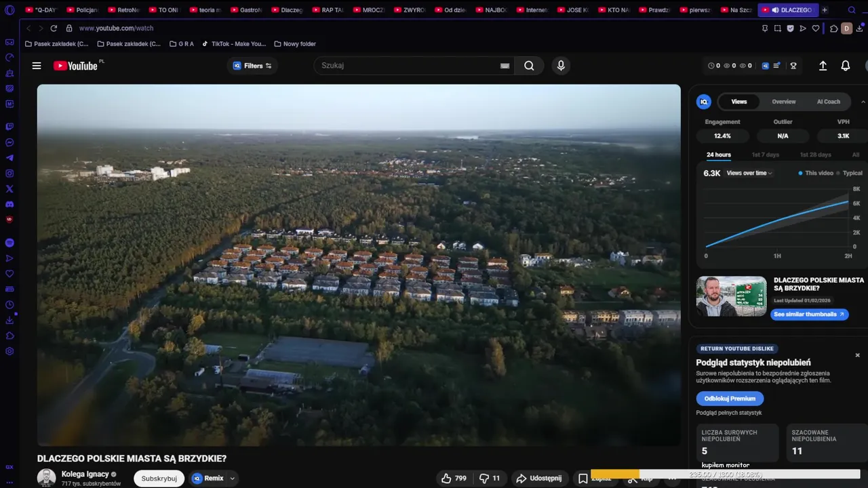Select the 1st 28 days range tab
Image resolution: width=868 pixels, height=488 pixels.
pyautogui.click(x=815, y=155)
